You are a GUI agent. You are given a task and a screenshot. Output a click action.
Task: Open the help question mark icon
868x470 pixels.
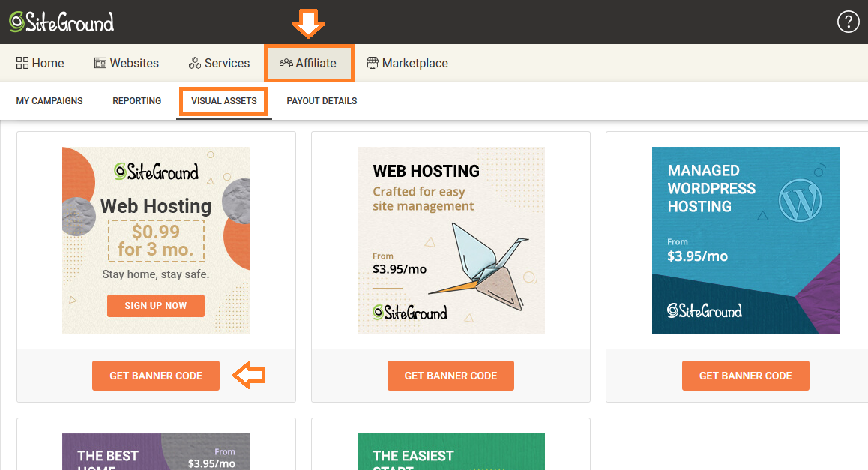[848, 22]
